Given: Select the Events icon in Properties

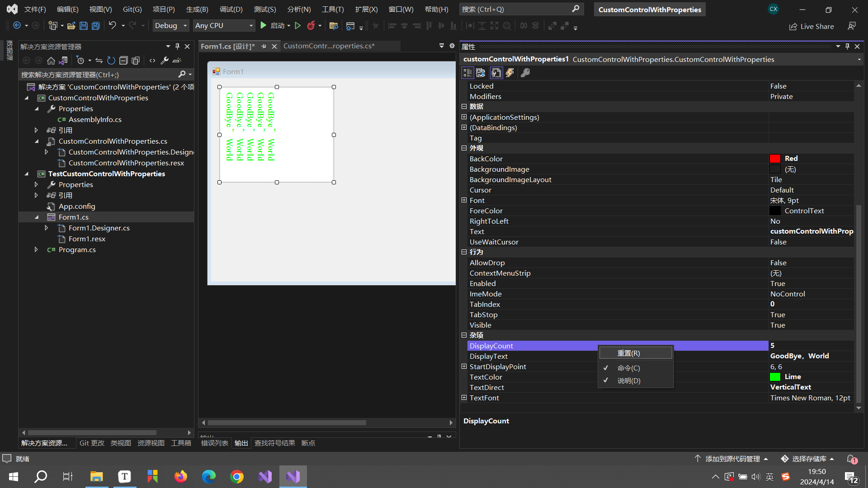Looking at the screenshot, I should click(509, 72).
